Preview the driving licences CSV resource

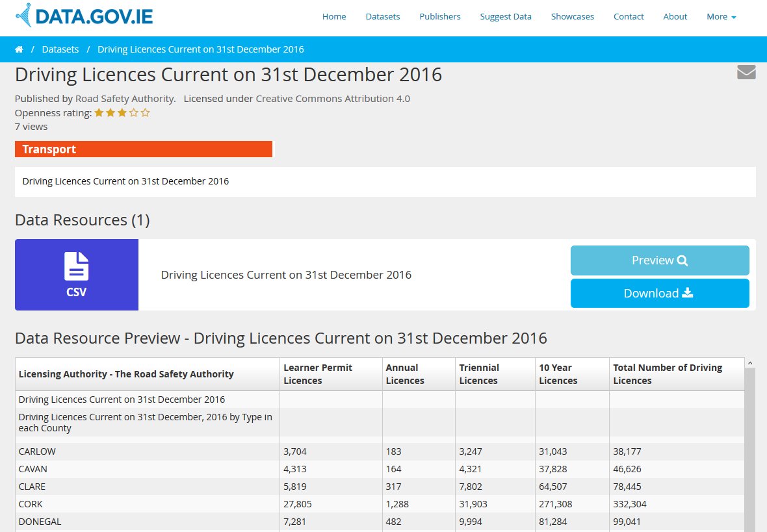click(x=659, y=260)
